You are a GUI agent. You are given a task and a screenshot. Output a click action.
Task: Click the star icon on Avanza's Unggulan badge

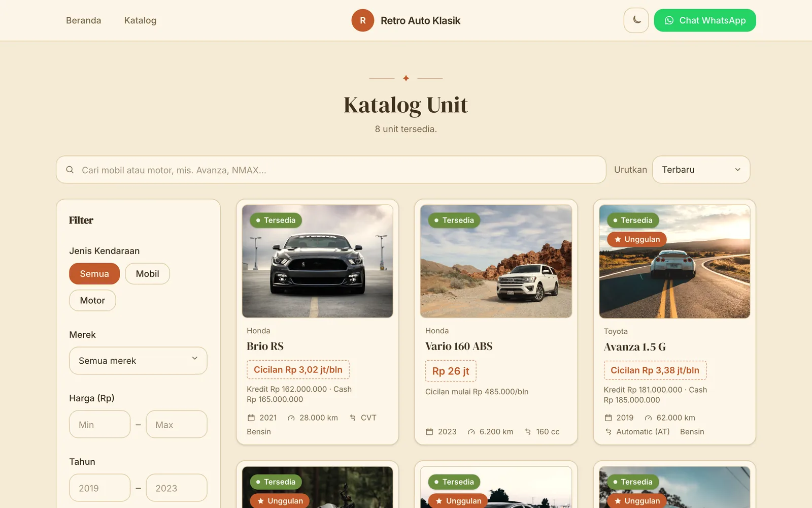[x=618, y=239]
